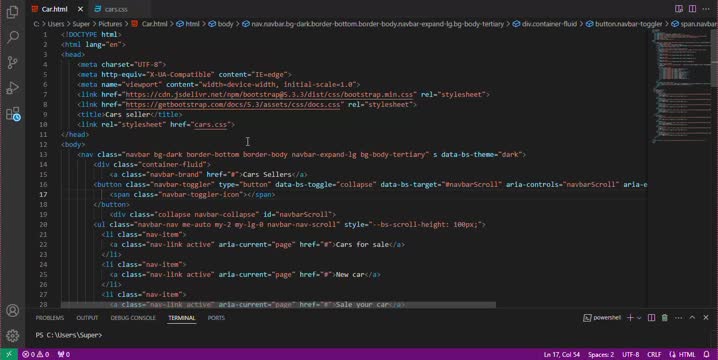Screen dimensions: 718x360
Task: Switch to the Problems panel tab
Action: (50, 317)
